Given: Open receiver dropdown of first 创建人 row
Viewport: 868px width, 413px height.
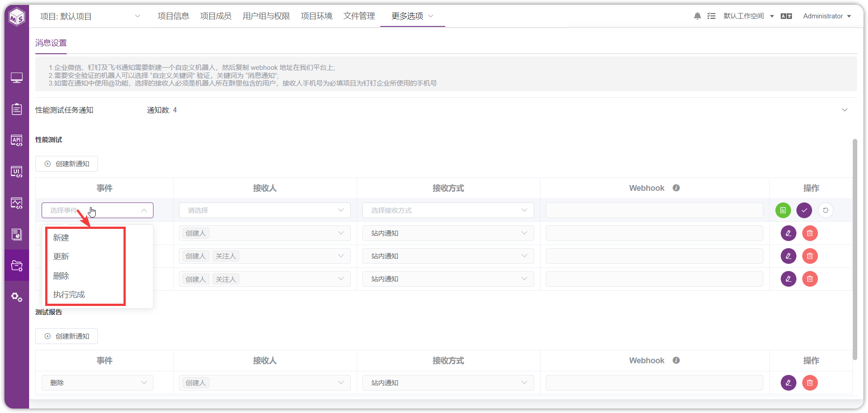Looking at the screenshot, I should tap(265, 233).
